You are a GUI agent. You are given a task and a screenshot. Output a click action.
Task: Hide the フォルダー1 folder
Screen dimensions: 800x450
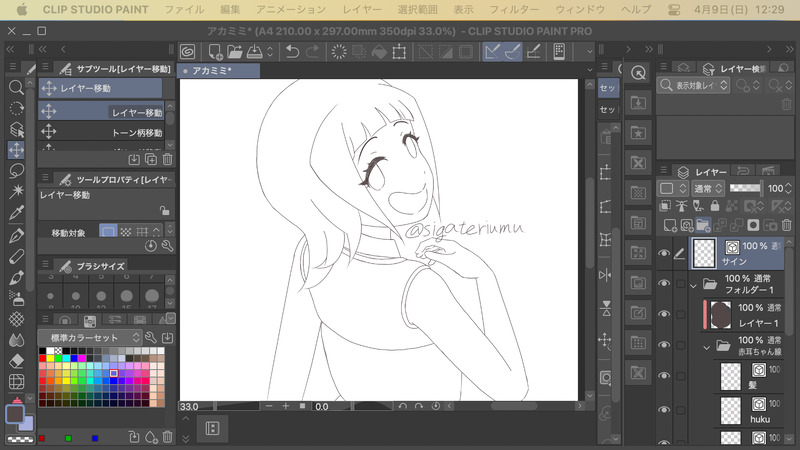664,283
